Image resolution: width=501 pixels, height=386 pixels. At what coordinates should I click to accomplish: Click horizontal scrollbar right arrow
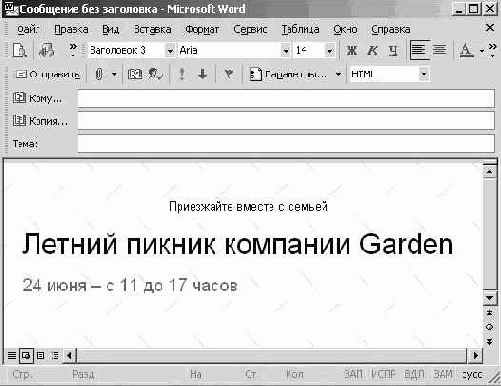click(476, 356)
